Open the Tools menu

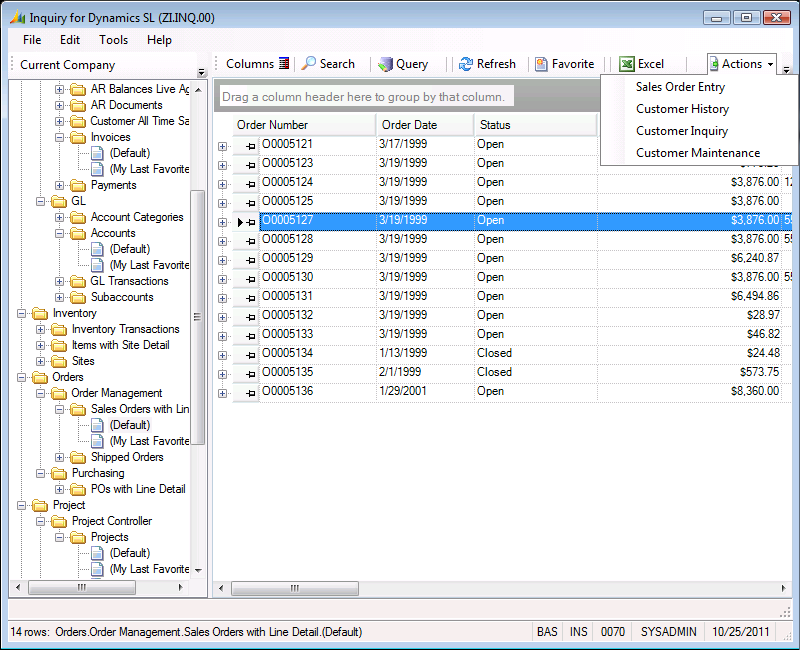(x=113, y=40)
